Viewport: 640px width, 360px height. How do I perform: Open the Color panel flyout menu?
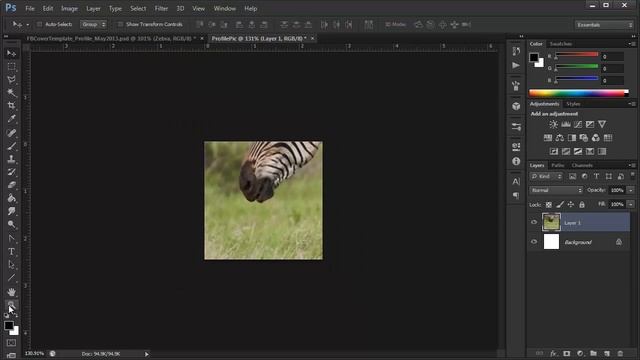632,44
